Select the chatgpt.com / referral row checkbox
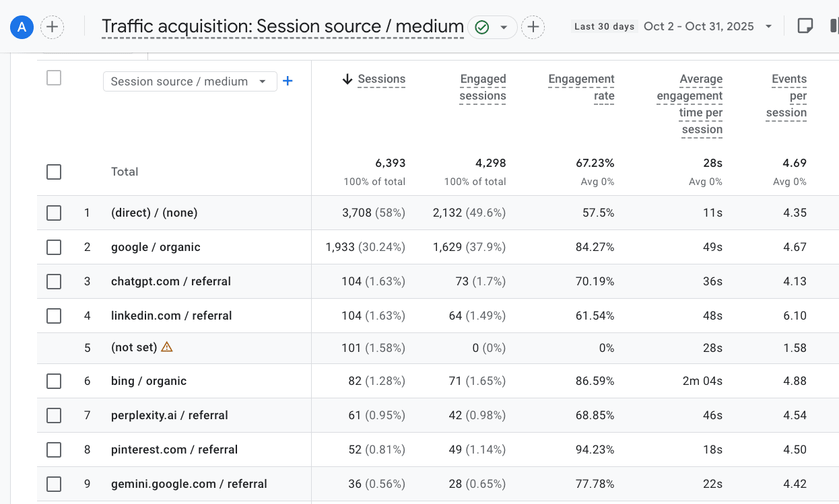839x504 pixels. click(54, 281)
